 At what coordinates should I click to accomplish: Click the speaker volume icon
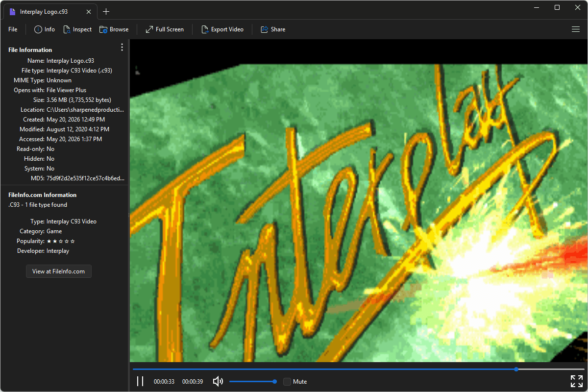point(218,381)
